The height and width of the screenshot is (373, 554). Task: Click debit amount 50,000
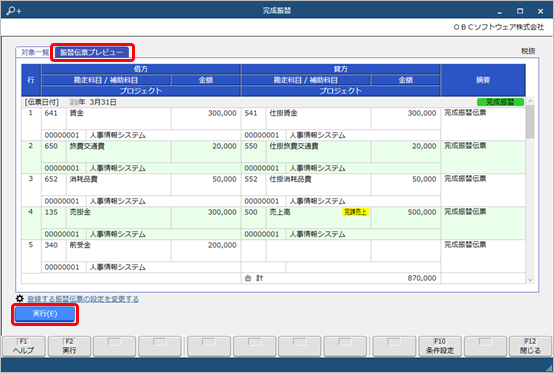point(224,179)
